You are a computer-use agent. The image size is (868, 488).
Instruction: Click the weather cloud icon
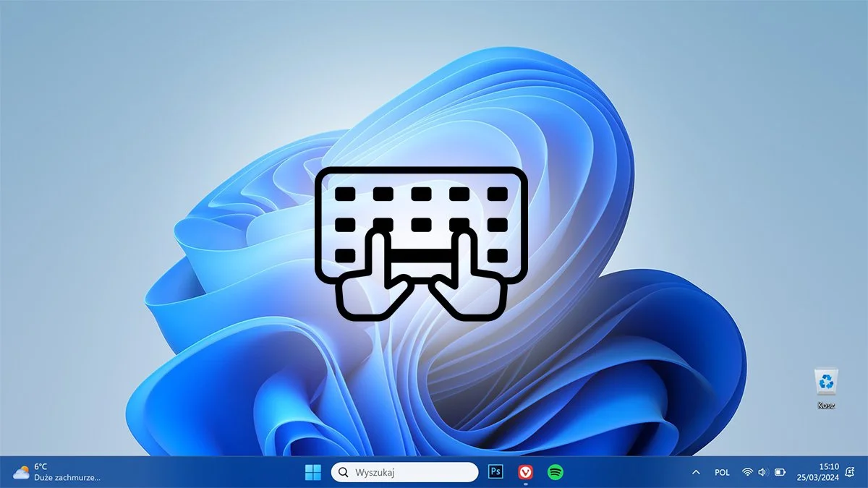tap(20, 471)
